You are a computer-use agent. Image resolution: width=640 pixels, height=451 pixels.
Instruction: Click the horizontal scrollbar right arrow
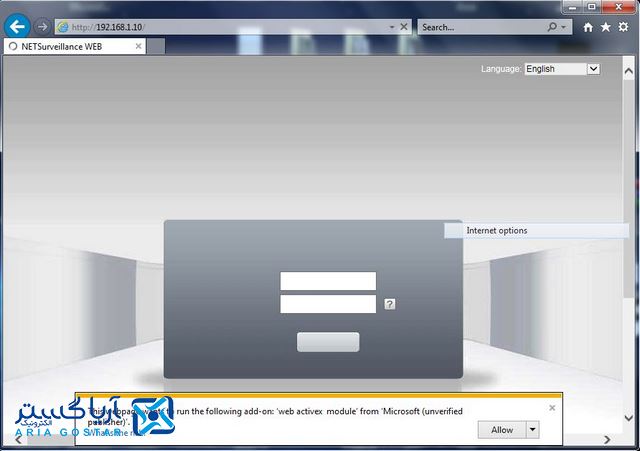[607, 439]
